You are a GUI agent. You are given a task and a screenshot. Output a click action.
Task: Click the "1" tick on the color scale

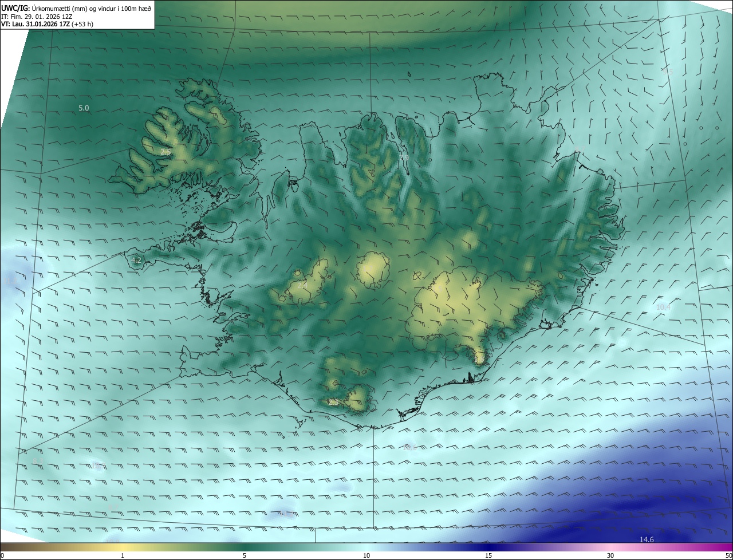pos(123,555)
